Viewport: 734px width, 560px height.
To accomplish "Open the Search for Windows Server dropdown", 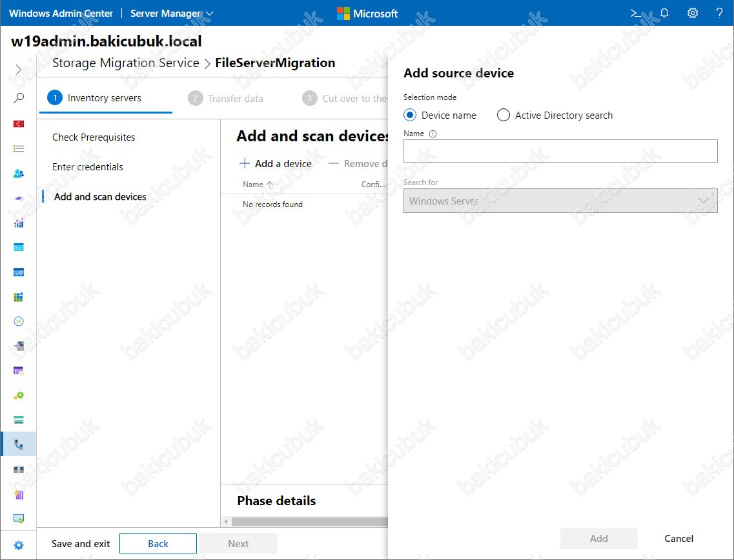I will click(560, 201).
